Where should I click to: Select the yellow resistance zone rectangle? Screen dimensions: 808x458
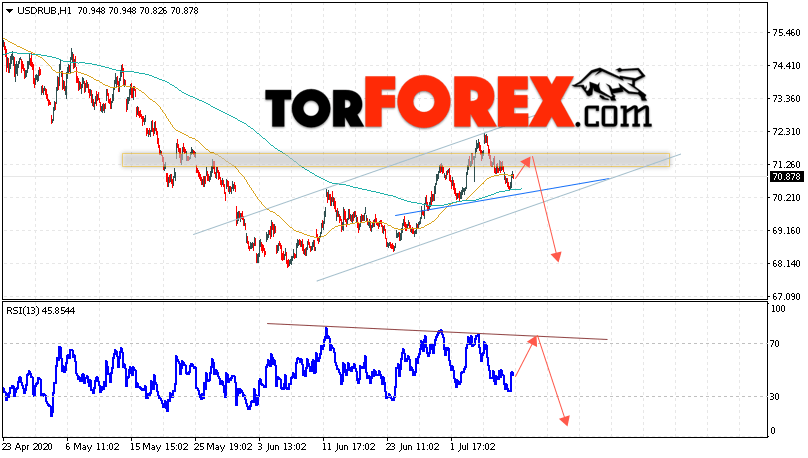[396, 160]
